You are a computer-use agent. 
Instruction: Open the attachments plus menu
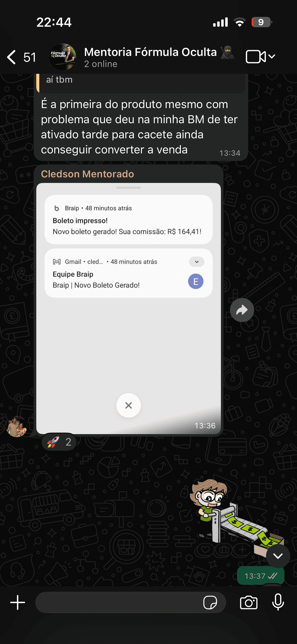pos(18,602)
